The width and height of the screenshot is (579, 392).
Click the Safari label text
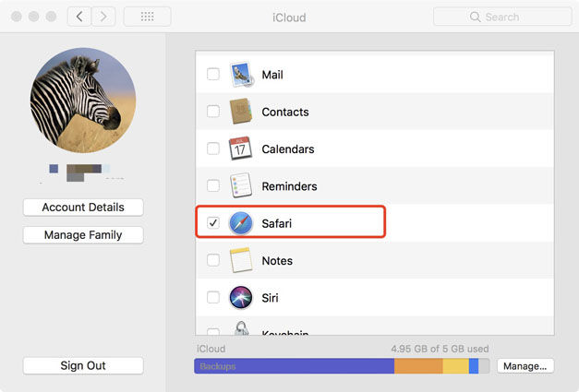277,223
